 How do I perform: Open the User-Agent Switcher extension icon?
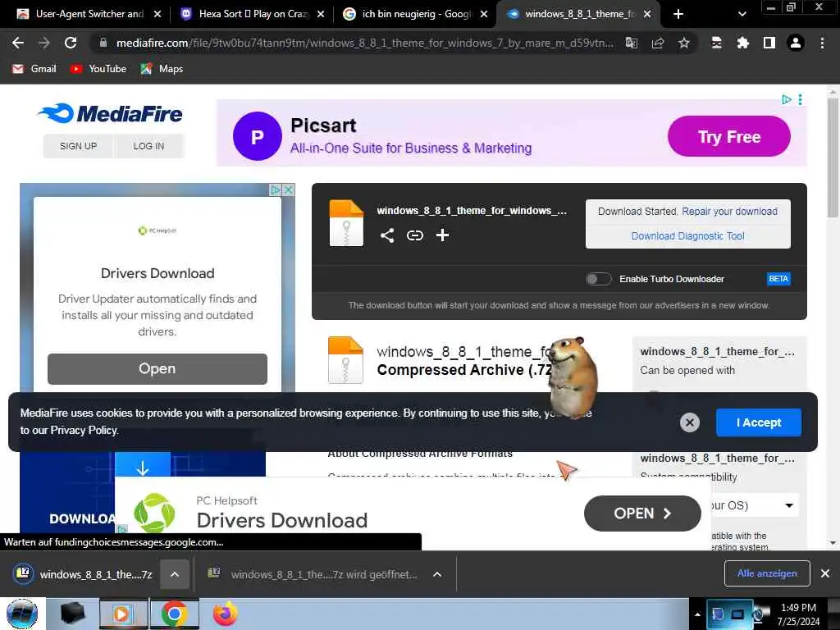[716, 43]
